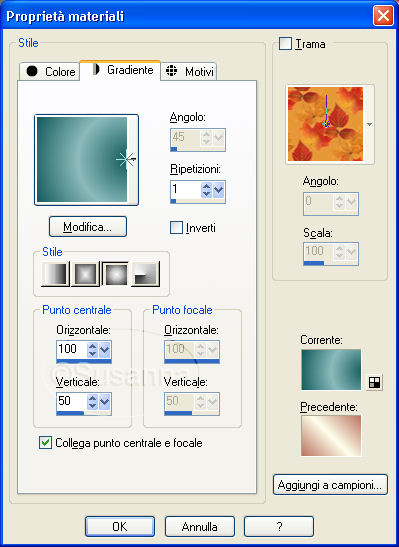Select the sunburst gradient style icon
Screen dimensions: 399x547
tap(115, 274)
